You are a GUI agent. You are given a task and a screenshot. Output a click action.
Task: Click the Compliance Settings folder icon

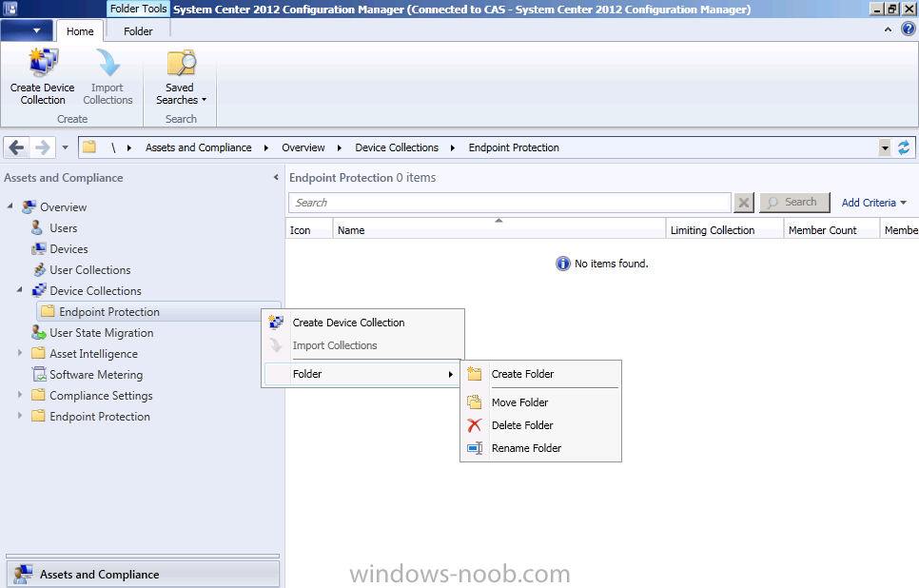coord(38,395)
